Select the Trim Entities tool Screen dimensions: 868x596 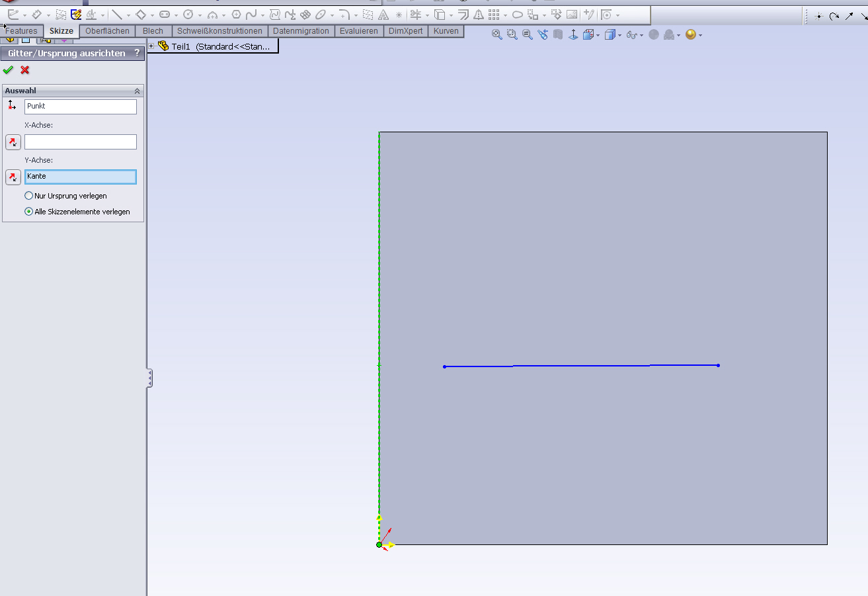pyautogui.click(x=416, y=15)
